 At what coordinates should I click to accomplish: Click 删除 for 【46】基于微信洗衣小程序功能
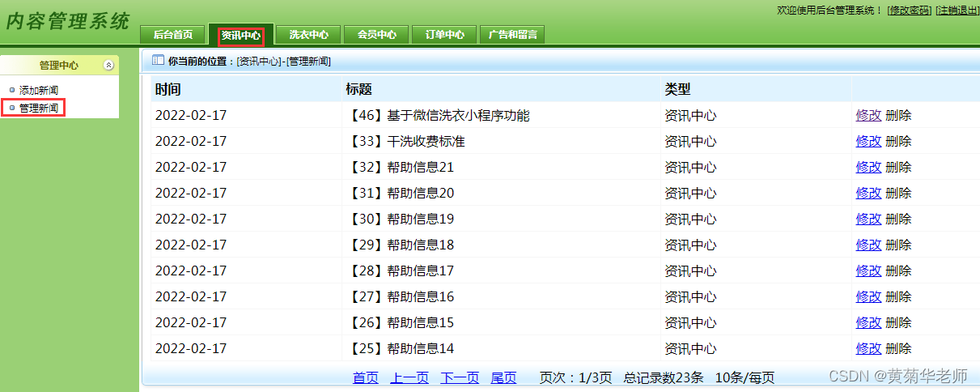898,115
